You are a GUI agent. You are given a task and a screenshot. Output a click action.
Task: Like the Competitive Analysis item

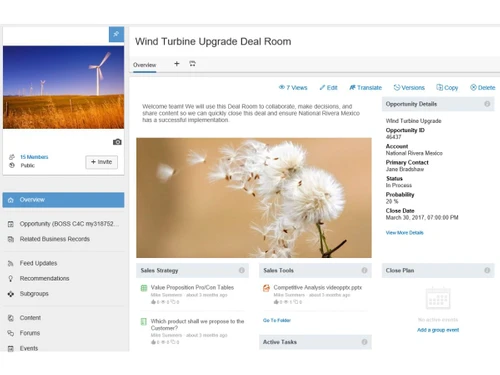[x=276, y=302]
